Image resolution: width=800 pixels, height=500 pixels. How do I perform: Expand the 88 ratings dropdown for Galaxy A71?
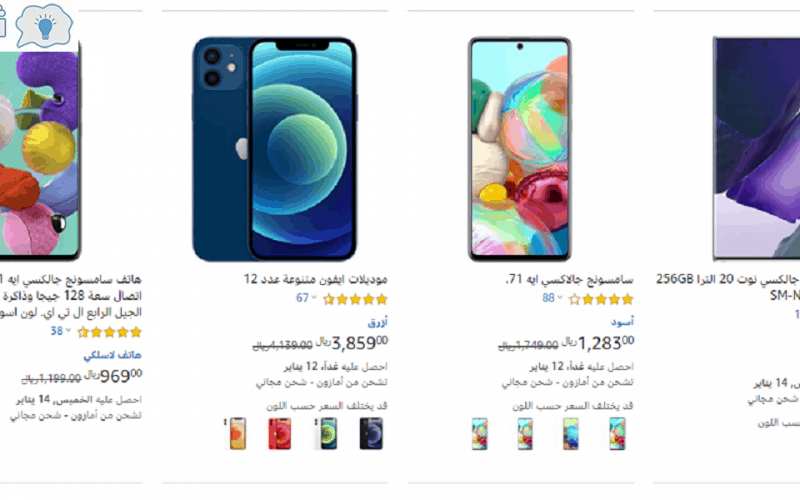pyautogui.click(x=552, y=298)
